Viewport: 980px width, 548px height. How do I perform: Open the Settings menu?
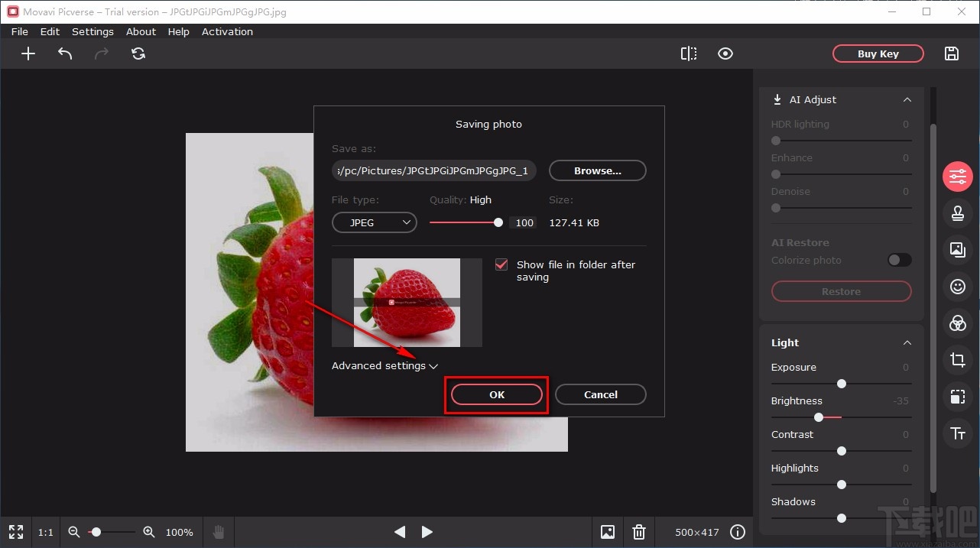92,32
